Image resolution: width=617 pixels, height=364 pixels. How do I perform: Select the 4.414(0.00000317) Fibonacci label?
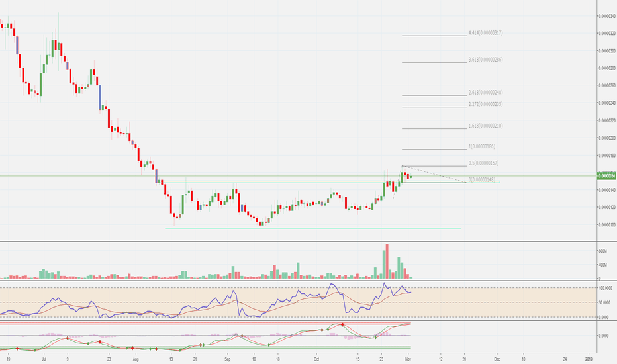485,33
